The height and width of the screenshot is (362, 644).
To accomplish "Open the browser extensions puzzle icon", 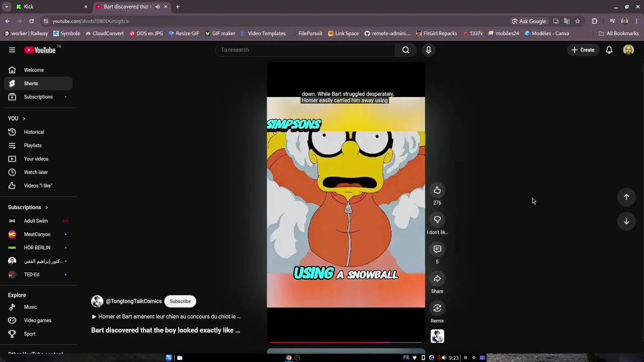I will 595,21.
